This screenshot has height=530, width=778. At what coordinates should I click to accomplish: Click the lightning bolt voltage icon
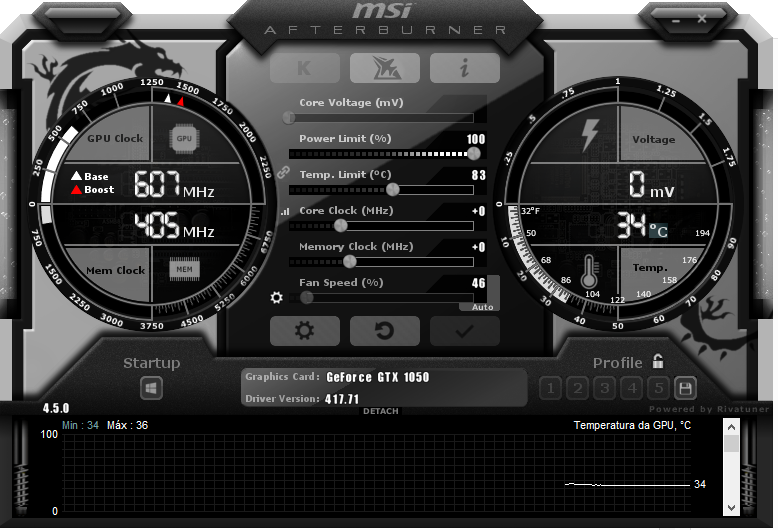coord(589,135)
